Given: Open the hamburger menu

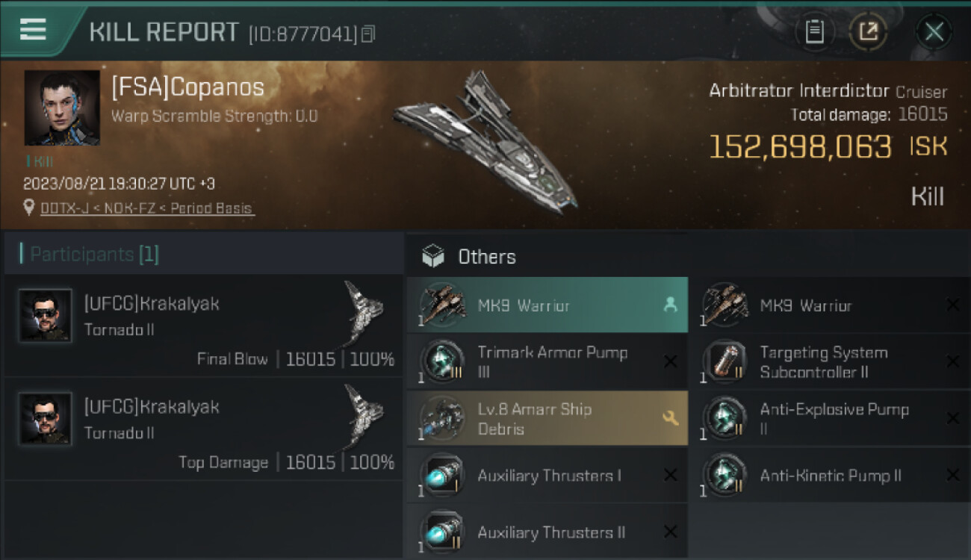Looking at the screenshot, I should point(33,30).
